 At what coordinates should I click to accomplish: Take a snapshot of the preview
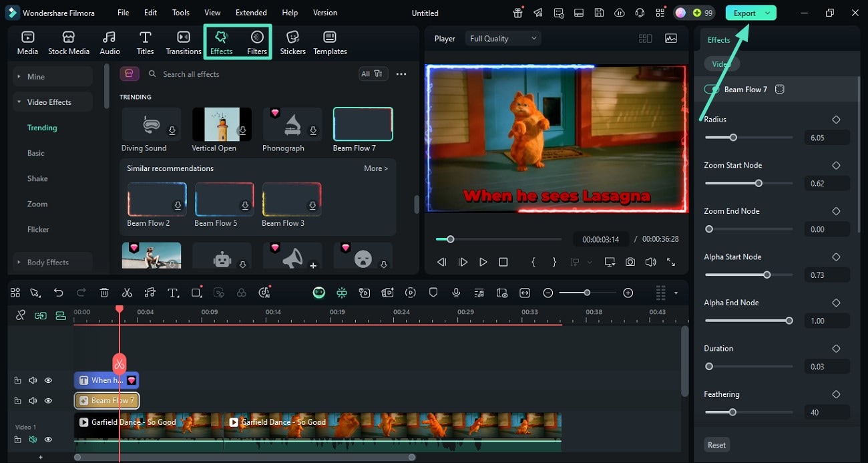[630, 263]
